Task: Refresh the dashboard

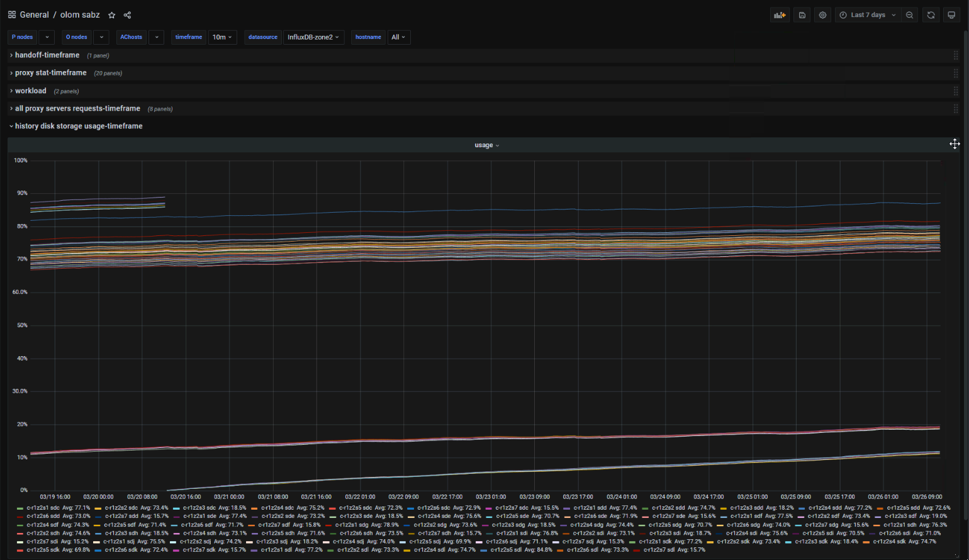Action: pos(931,15)
